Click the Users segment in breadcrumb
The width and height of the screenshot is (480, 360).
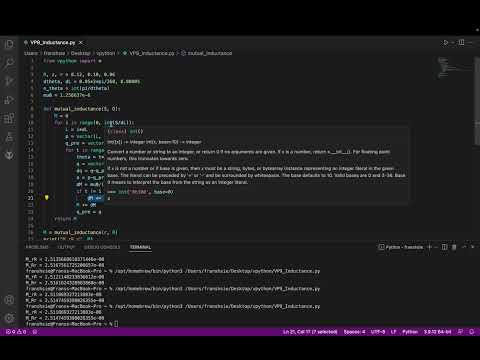[31, 53]
